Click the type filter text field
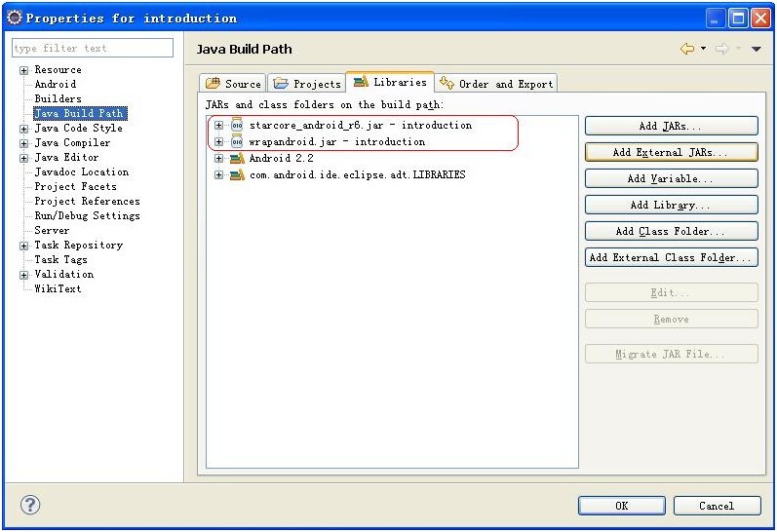Image resolution: width=777 pixels, height=532 pixels. pyautogui.click(x=92, y=49)
